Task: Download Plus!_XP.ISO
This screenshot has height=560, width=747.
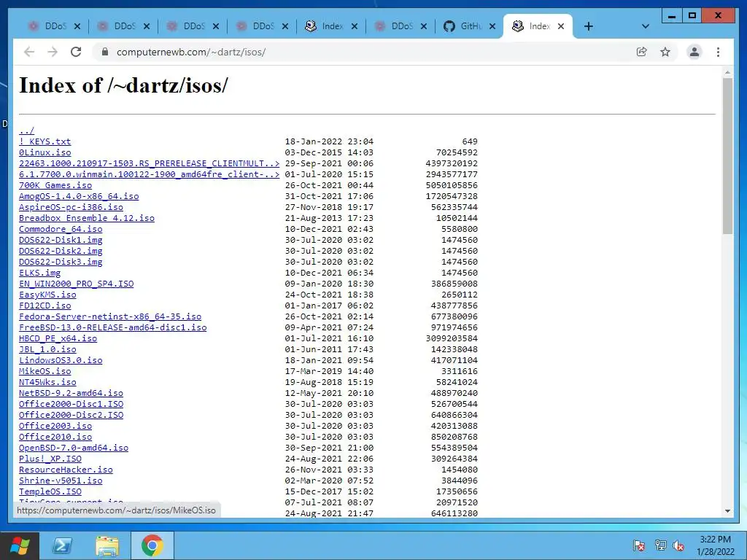Action: (50, 459)
